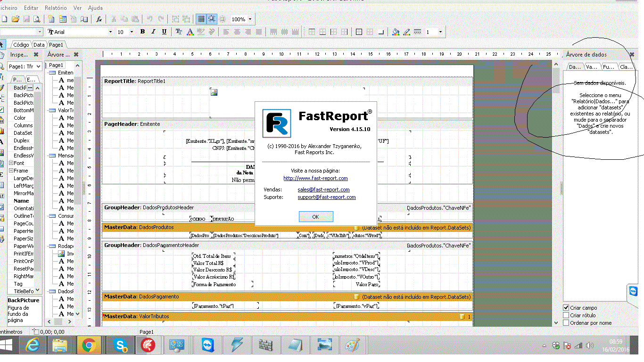Click the BackPicture ellipsis button
The width and height of the screenshot is (644, 362).
(30, 88)
